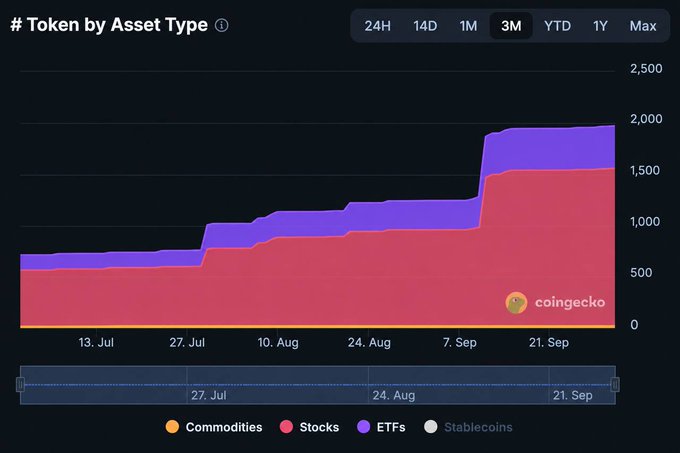The width and height of the screenshot is (680, 453).
Task: Click the 24. Aug label in navigator
Action: [x=394, y=395]
